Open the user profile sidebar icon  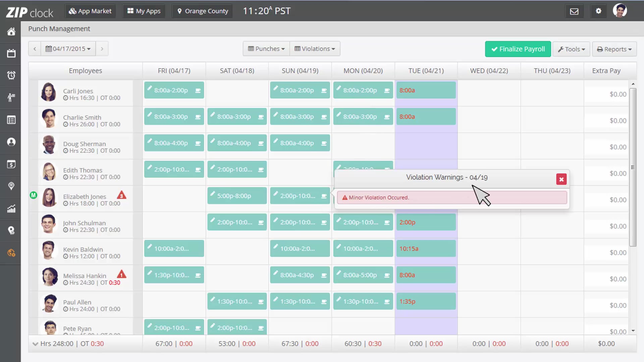pyautogui.click(x=11, y=142)
